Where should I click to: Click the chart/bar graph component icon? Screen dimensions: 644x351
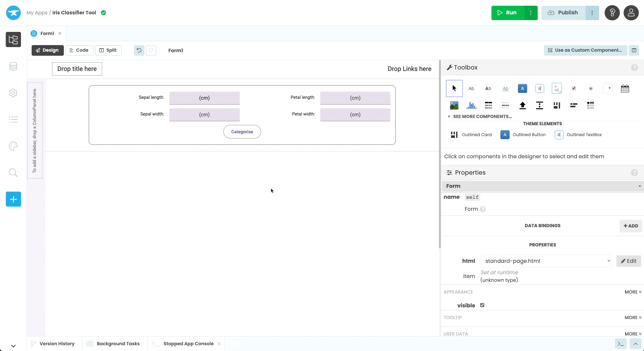coord(471,105)
